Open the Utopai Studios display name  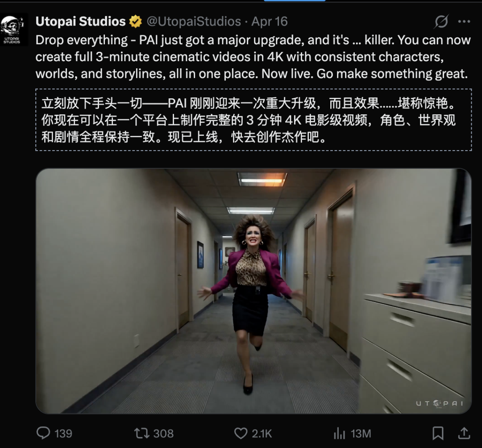click(80, 21)
